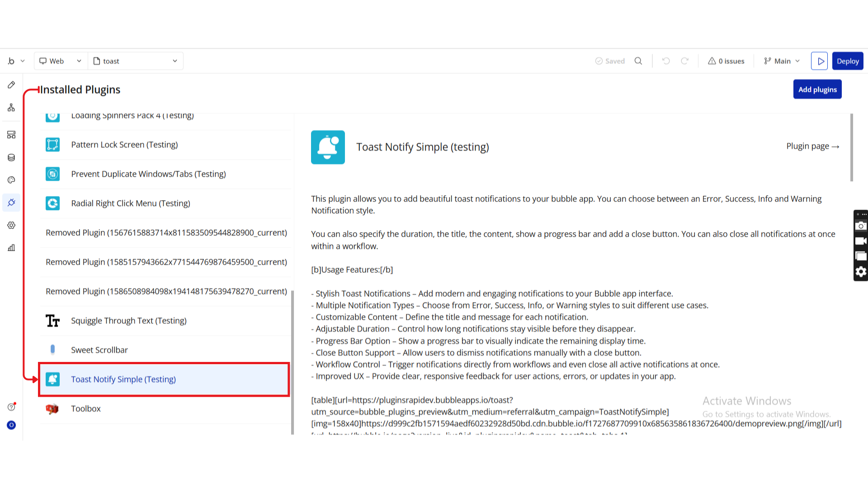Select Sweet Scrollbar plugin in list
This screenshot has height=488, width=868.
99,350
